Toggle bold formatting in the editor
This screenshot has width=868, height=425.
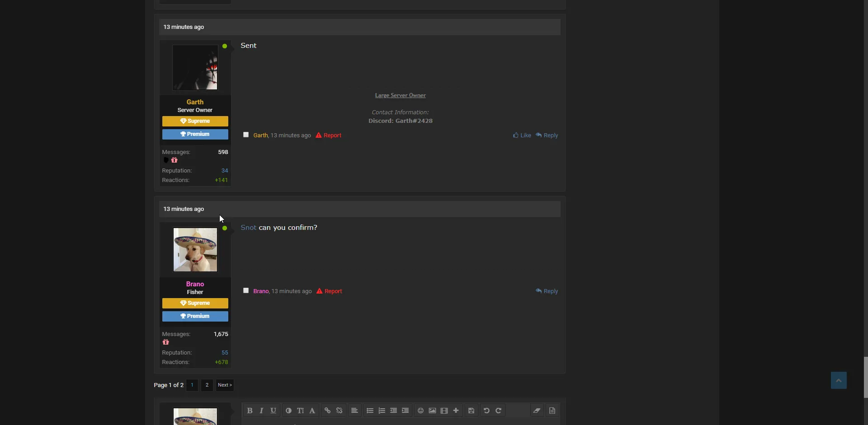point(250,411)
